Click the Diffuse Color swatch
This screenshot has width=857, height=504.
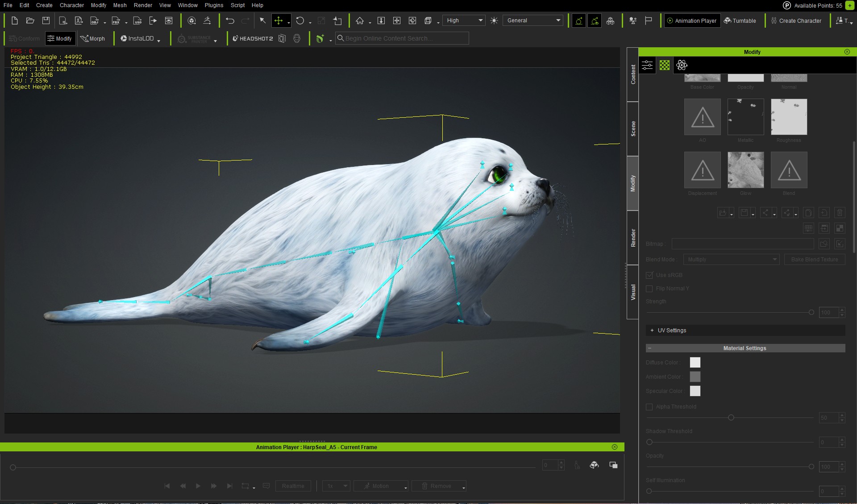695,363
